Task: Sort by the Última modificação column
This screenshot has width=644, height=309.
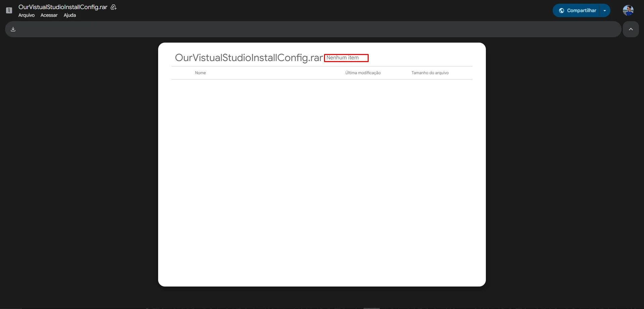Action: 363,73
